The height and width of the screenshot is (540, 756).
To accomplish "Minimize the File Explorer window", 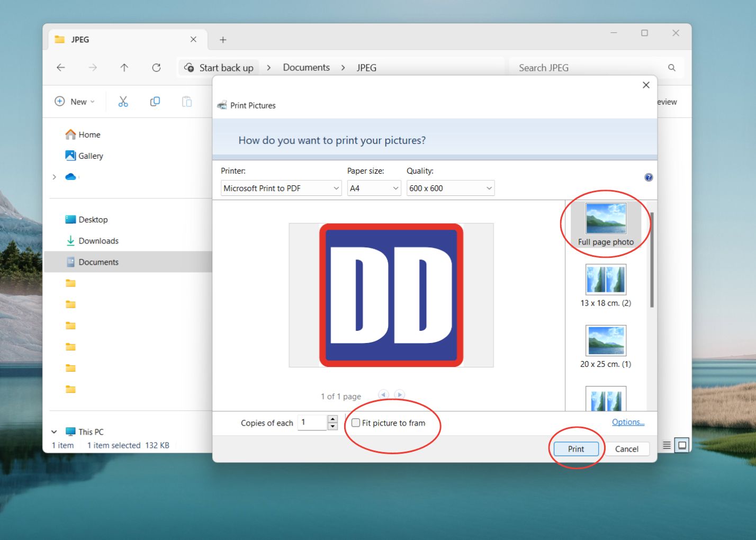I will point(614,33).
